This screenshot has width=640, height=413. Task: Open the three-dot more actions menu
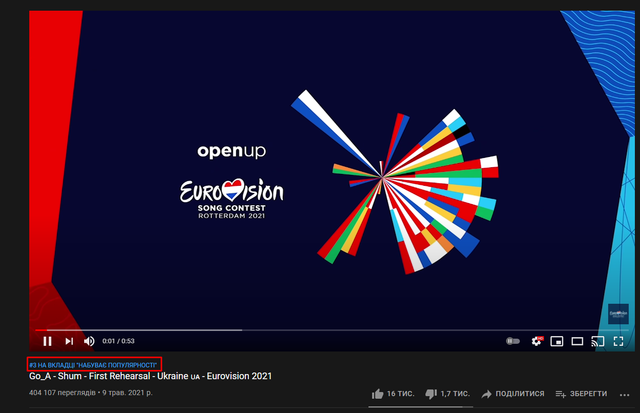624,395
